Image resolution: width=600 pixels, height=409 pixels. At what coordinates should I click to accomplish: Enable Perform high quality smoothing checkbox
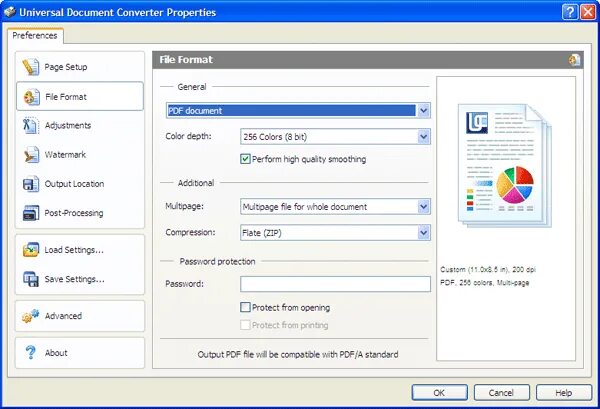point(245,159)
